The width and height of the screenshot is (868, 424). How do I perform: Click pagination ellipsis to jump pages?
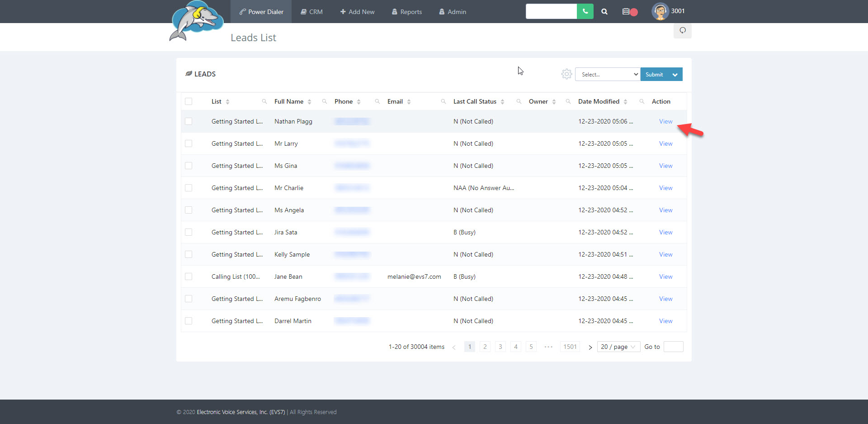point(548,347)
